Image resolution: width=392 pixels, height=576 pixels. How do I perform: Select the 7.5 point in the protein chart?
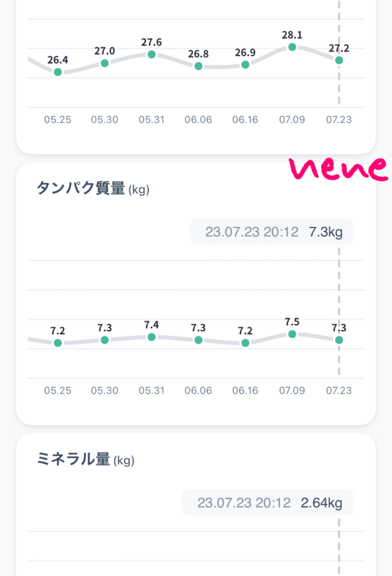pos(292,334)
